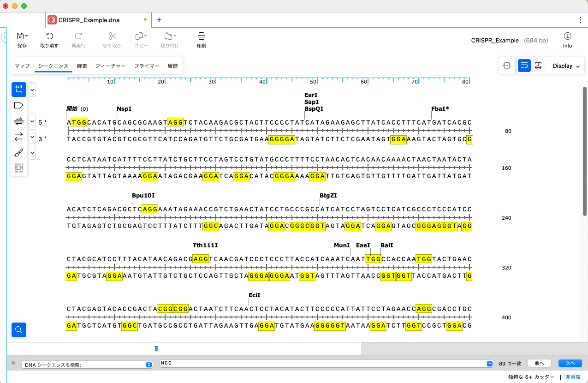The image size is (588, 383).
Task: Select the feature annotation flag tool
Action: click(x=18, y=105)
